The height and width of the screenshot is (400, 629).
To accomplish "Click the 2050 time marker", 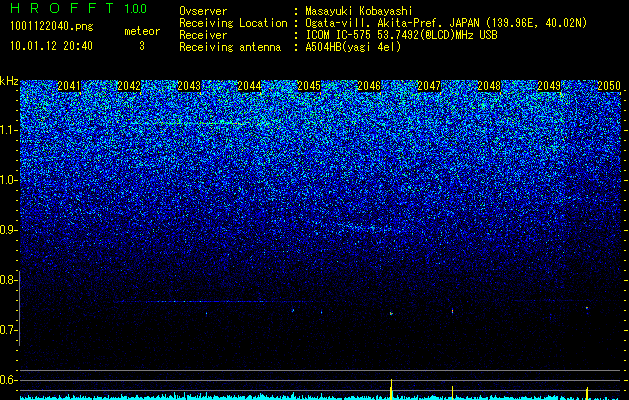I will tap(609, 86).
